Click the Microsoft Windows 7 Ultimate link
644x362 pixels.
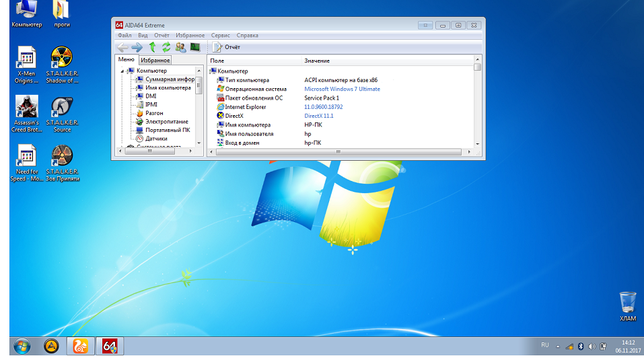point(342,89)
